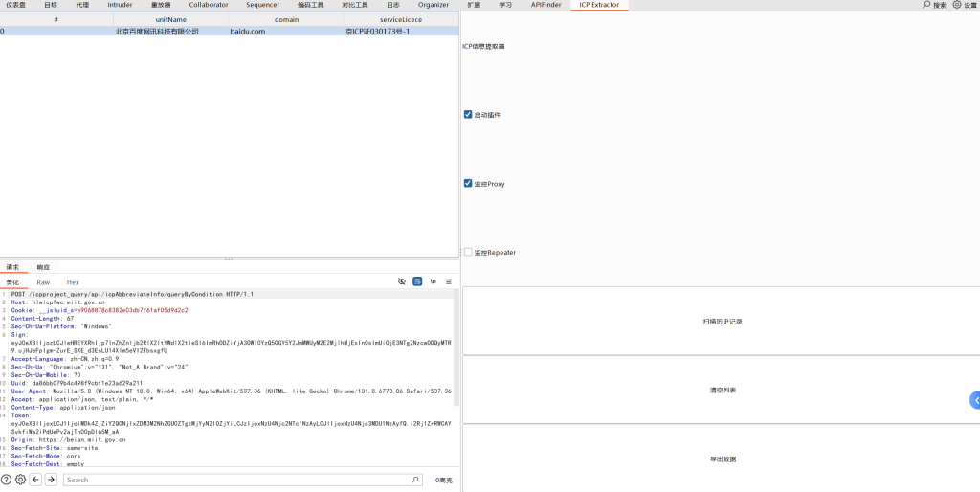Toggle the hidden-characters eye icon in request editor
Image resolution: width=980 pixels, height=492 pixels.
402,281
